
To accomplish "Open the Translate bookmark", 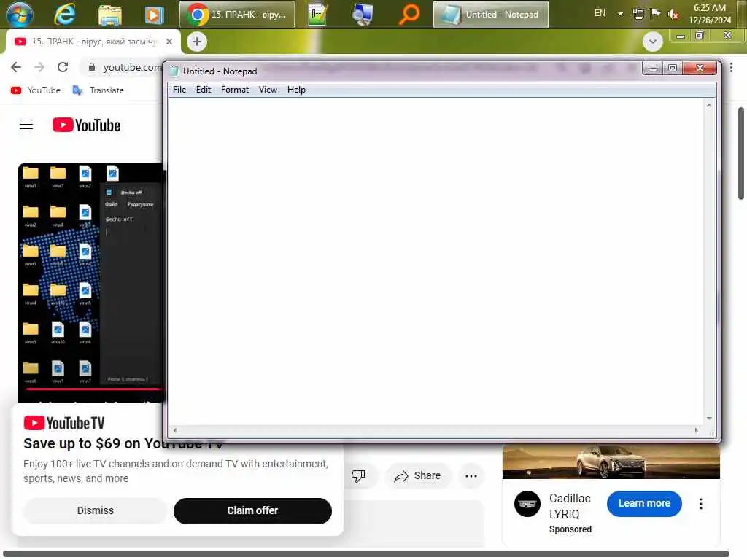I will pos(98,90).
